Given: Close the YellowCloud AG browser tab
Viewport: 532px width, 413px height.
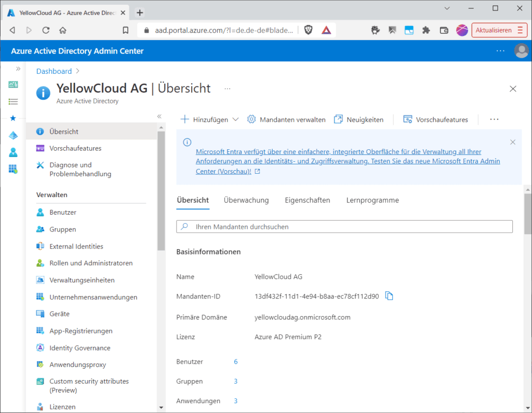Looking at the screenshot, I should (x=123, y=13).
